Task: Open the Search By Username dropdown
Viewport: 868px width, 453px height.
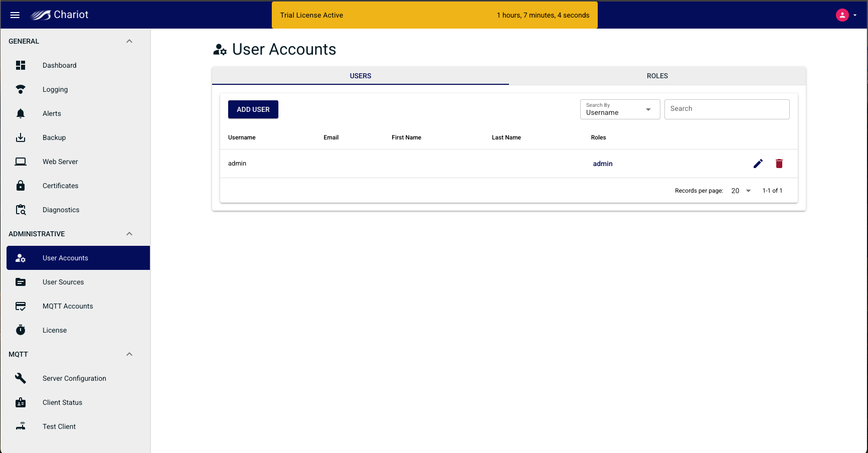Action: coord(620,109)
